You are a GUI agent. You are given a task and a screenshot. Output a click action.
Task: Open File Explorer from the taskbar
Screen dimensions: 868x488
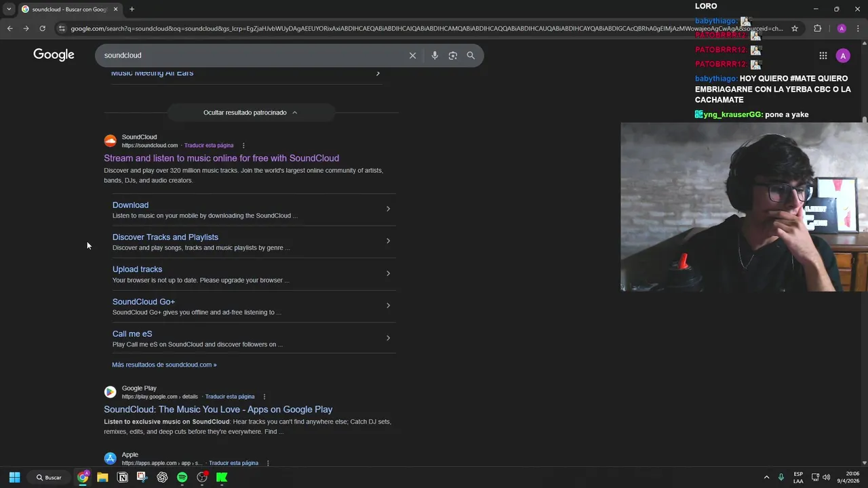coord(102,477)
